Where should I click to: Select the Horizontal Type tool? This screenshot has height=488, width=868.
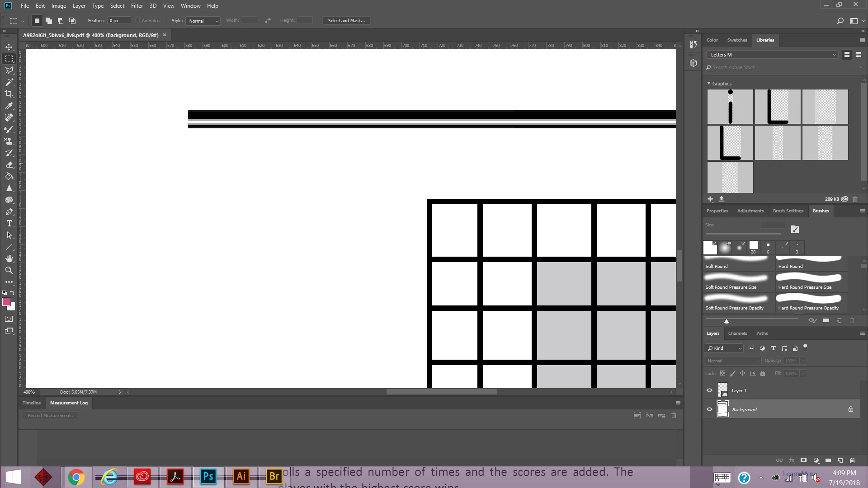tap(9, 223)
